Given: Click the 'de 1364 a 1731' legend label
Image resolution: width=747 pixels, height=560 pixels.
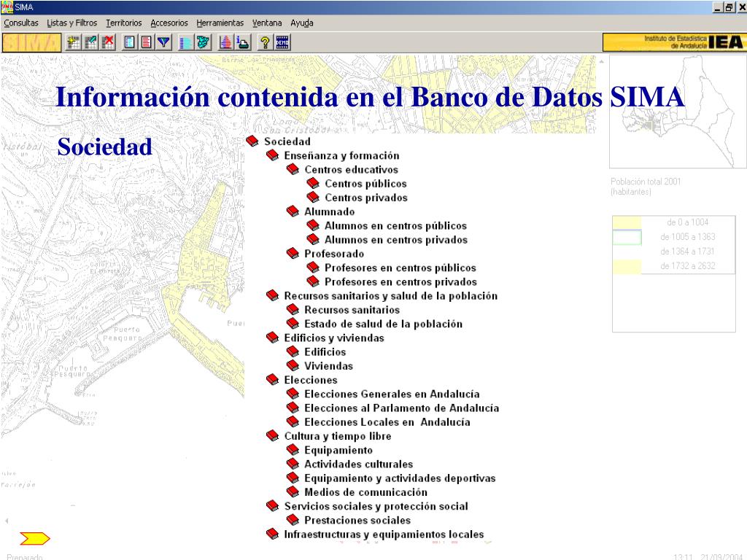Looking at the screenshot, I should click(687, 252).
